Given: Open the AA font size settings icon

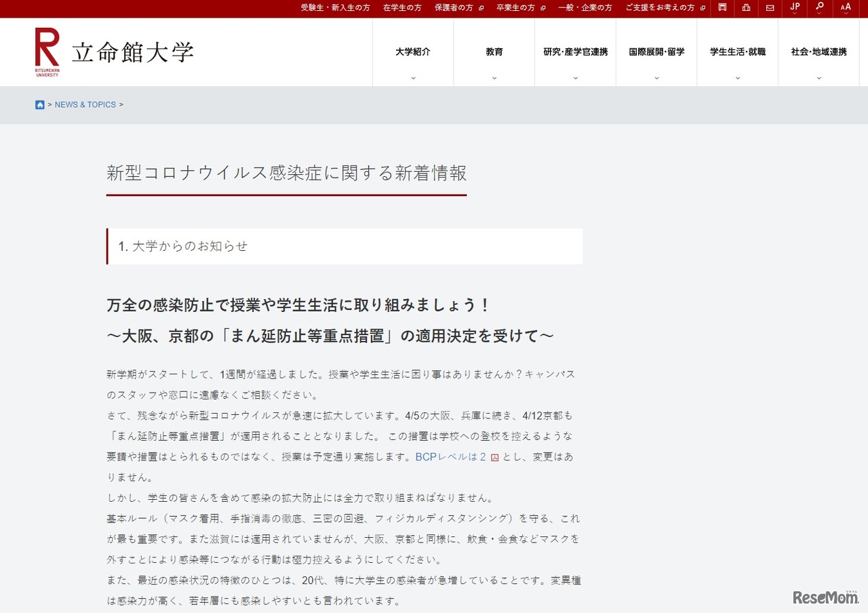Looking at the screenshot, I should pyautogui.click(x=845, y=8).
